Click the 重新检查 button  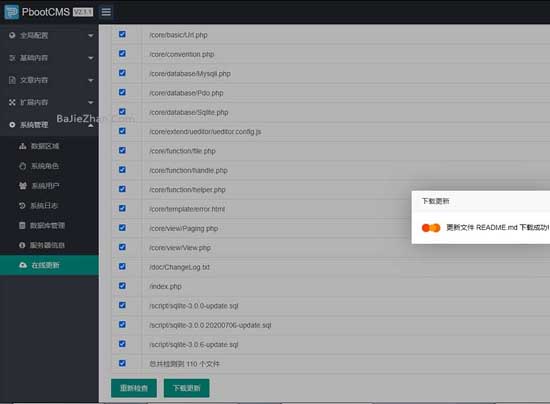click(134, 388)
